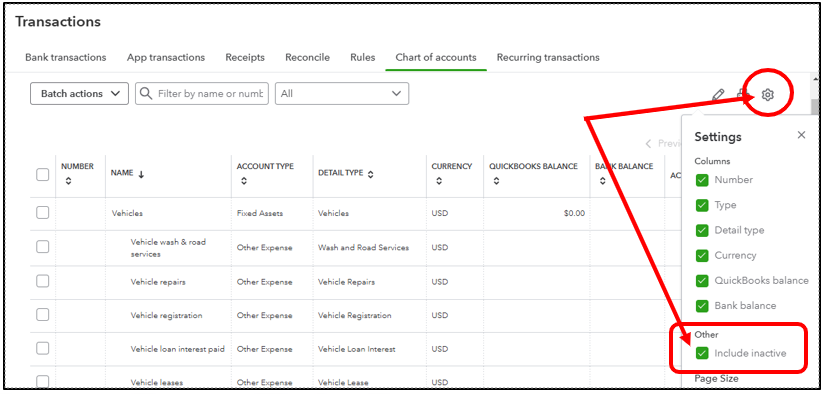The image size is (825, 394).
Task: Select the Vehicle wash & road services checkbox
Action: pos(43,247)
